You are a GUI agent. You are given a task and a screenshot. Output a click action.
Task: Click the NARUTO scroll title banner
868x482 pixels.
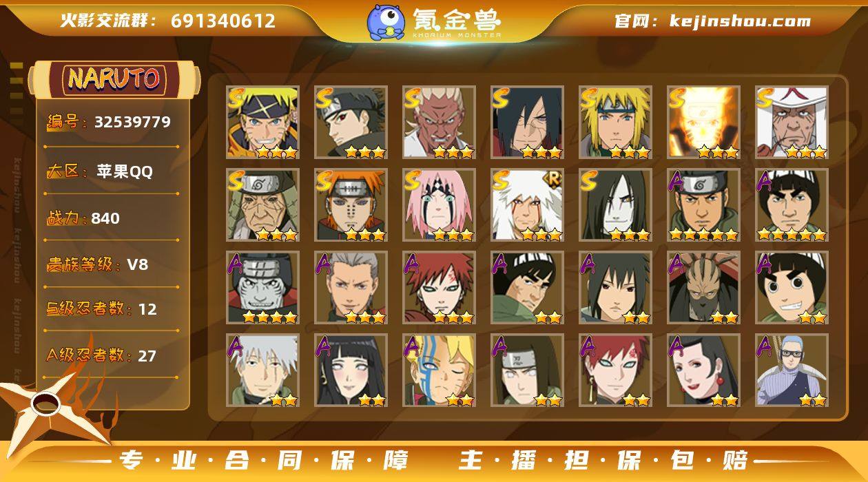pyautogui.click(x=114, y=79)
